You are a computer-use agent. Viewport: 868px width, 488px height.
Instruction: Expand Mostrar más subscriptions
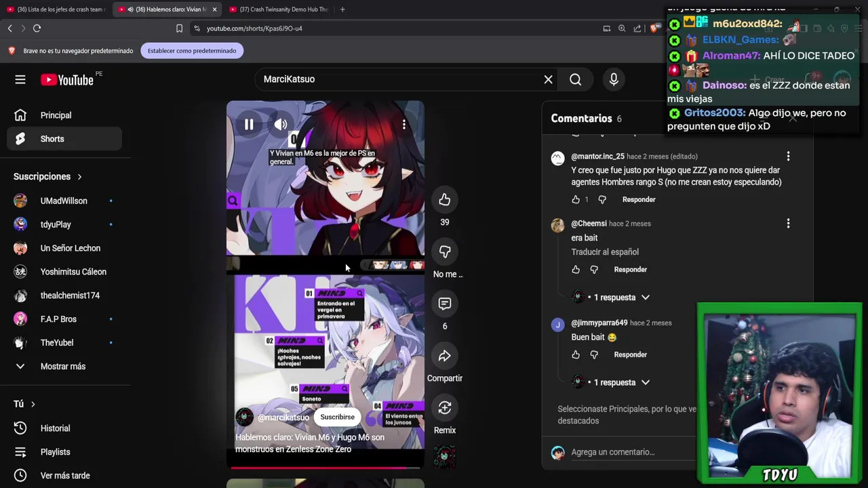click(65, 367)
